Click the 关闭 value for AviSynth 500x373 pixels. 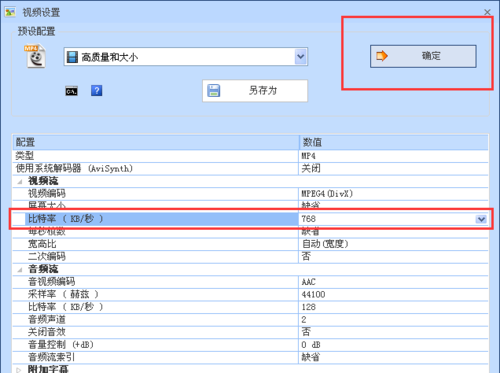click(x=393, y=168)
